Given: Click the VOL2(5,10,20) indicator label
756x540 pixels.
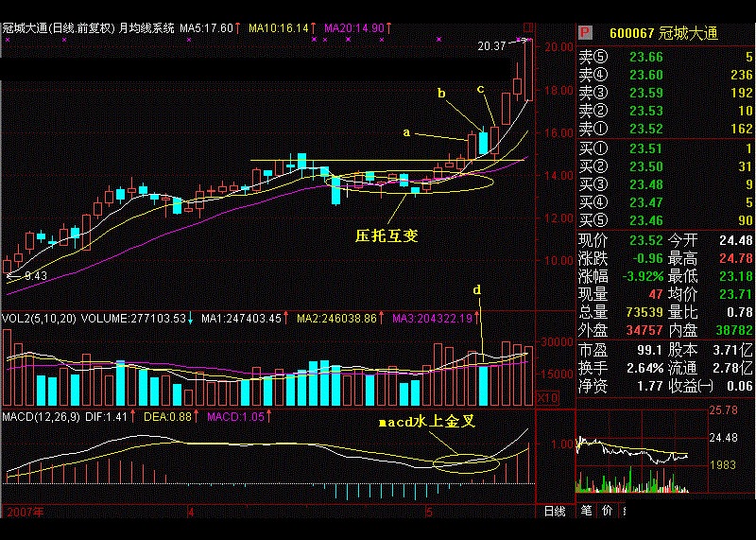Looking at the screenshot, I should [x=38, y=320].
